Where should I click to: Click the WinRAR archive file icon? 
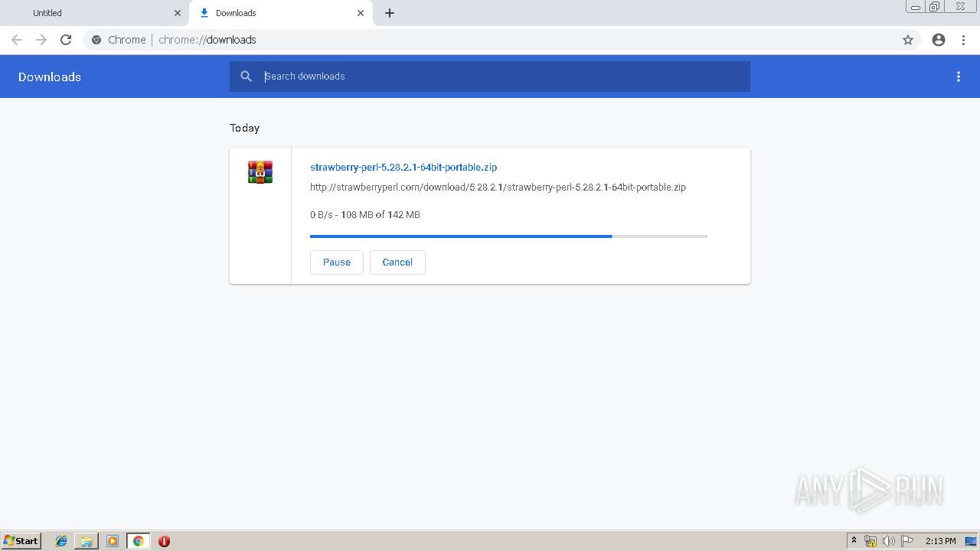[260, 172]
